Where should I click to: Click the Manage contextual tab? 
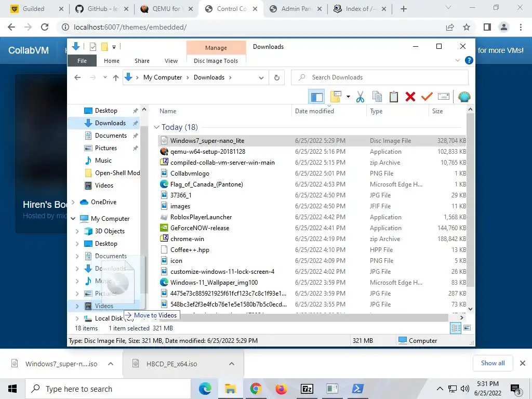[216, 47]
